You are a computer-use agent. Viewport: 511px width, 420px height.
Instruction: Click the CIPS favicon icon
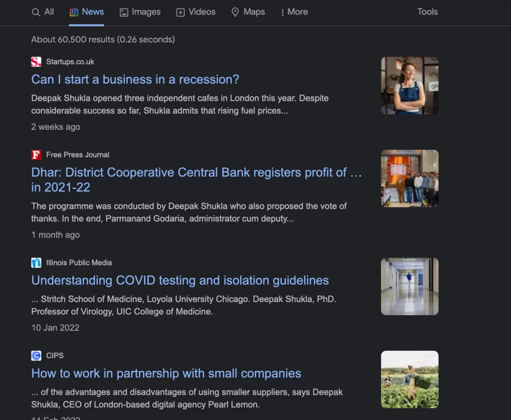36,356
